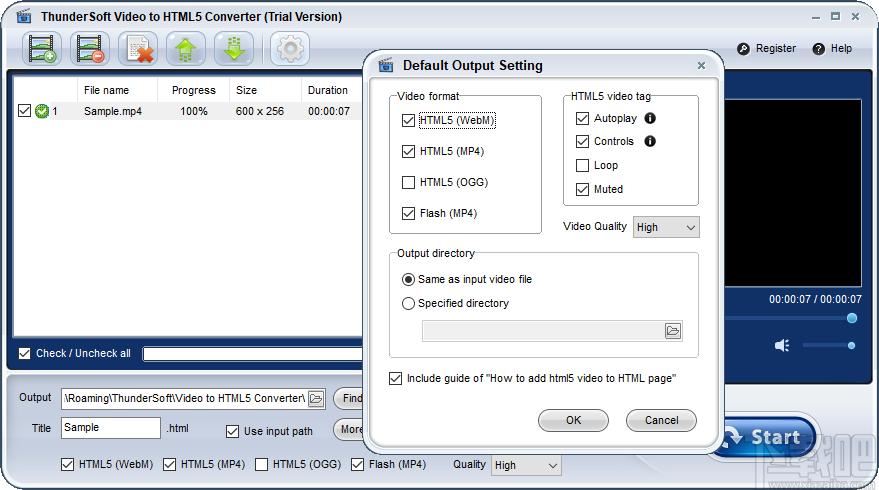Image resolution: width=879 pixels, height=490 pixels.
Task: Uncheck Flash (MP4) in dialog Video format
Action: tap(408, 213)
